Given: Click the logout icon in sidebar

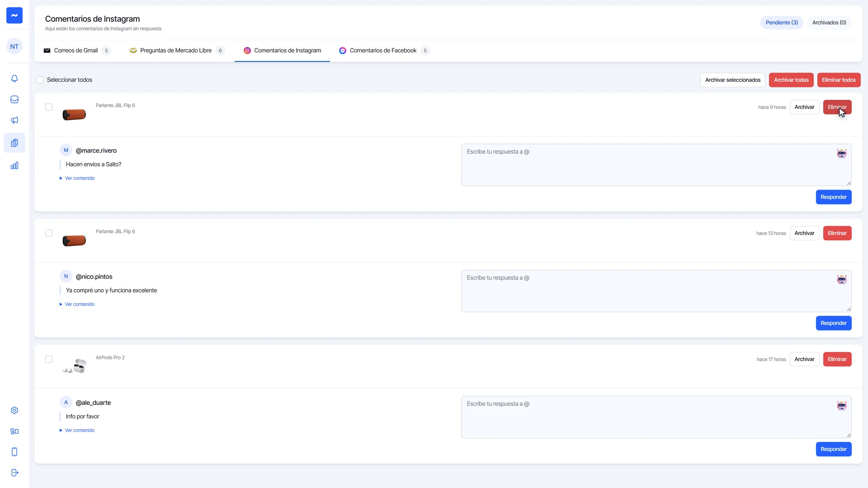Looking at the screenshot, I should click(14, 473).
